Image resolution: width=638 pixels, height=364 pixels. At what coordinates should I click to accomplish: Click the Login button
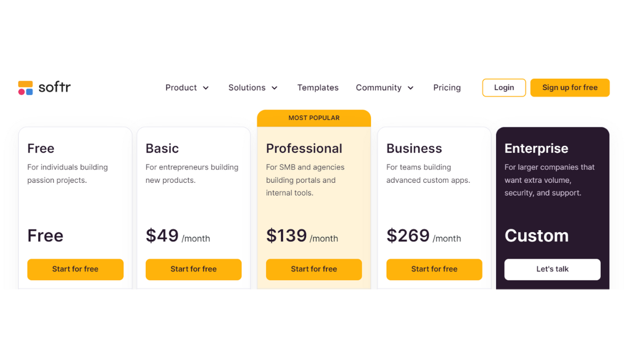[503, 87]
